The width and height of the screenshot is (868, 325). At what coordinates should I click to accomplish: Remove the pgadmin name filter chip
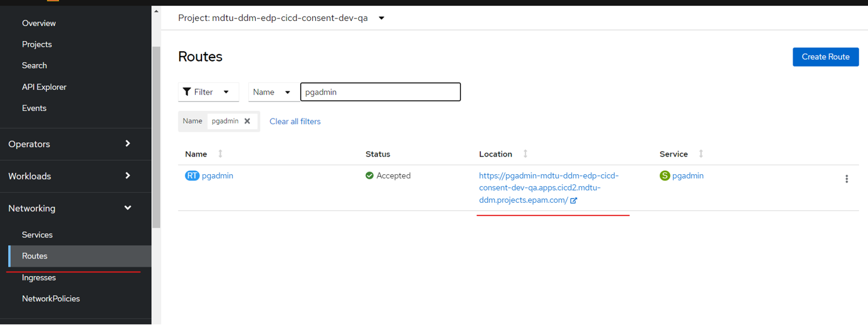coord(248,121)
